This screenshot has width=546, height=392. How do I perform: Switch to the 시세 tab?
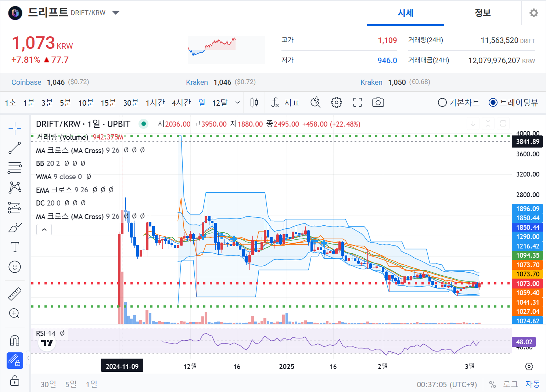406,13
